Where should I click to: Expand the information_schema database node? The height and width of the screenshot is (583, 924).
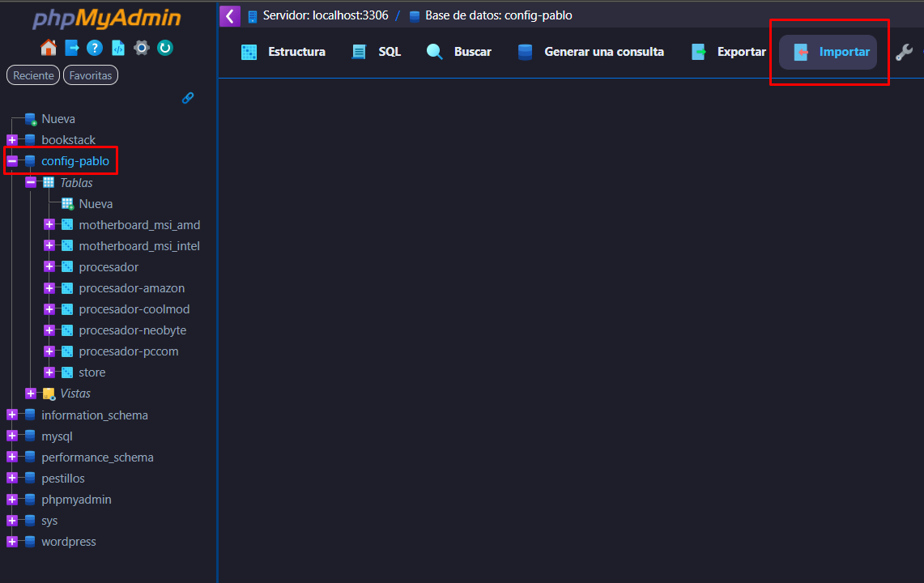point(12,415)
